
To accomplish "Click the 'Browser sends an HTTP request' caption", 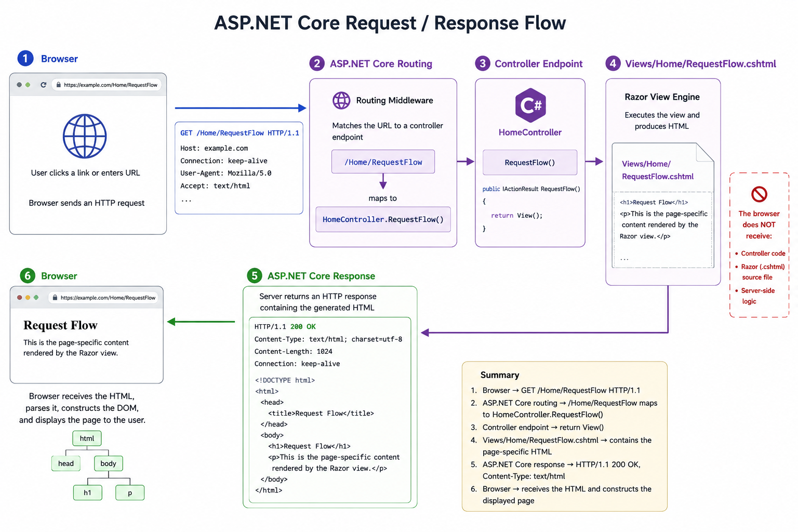I will point(87,203).
